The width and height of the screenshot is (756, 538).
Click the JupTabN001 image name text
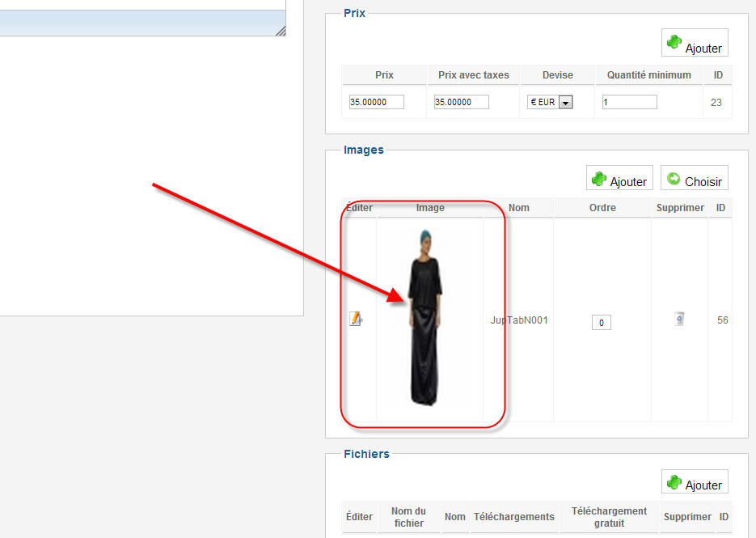point(519,320)
